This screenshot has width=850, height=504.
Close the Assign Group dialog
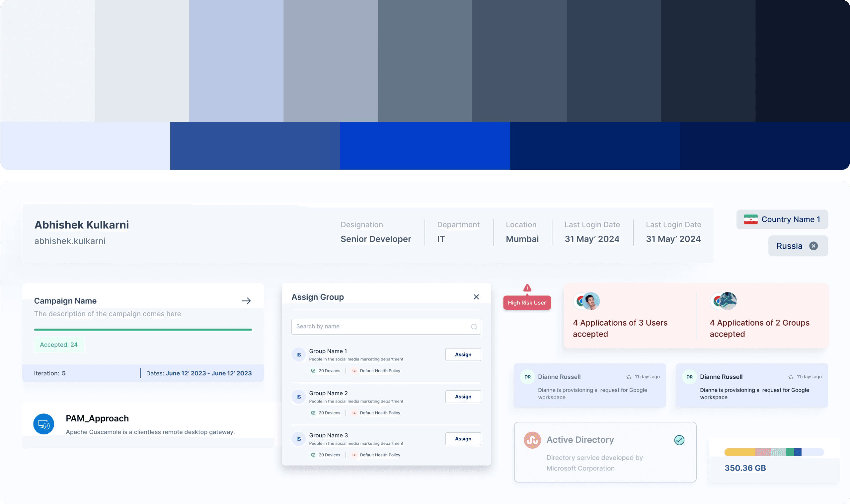[x=476, y=297]
